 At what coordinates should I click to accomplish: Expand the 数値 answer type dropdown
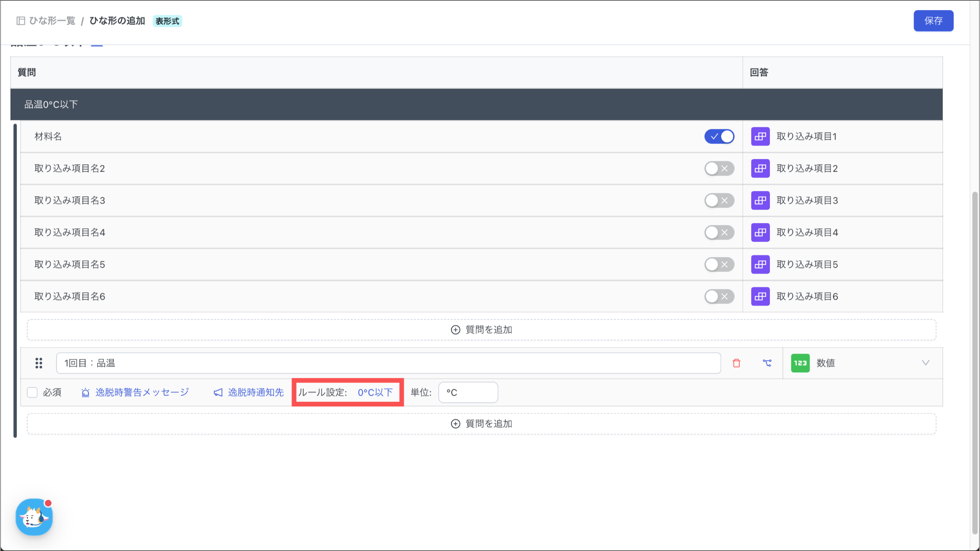(x=925, y=363)
